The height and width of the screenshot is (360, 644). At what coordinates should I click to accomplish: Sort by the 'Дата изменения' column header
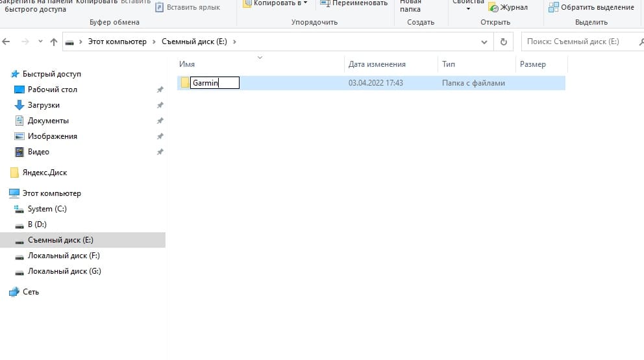coord(377,64)
